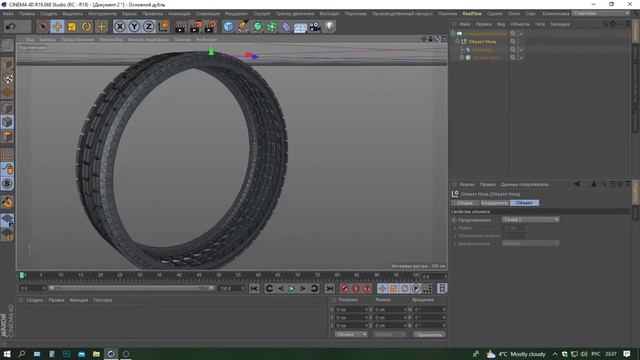Open the Рендеринг menu
This screenshot has height=360, width=640.
click(236, 13)
